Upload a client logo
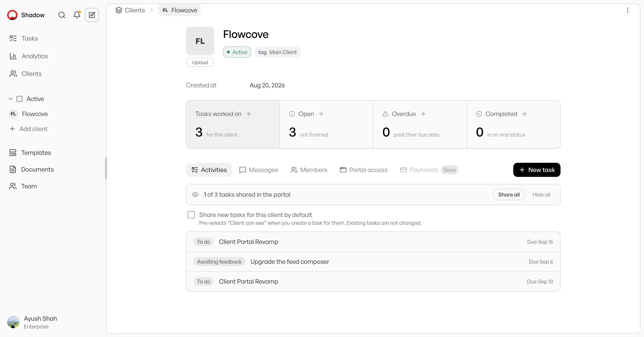644x337 pixels. point(200,62)
